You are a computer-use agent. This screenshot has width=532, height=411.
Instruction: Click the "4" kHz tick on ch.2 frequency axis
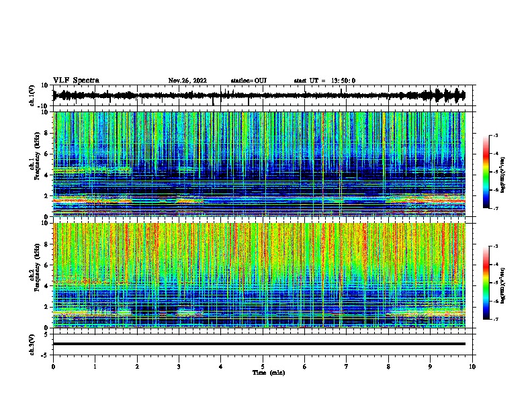click(x=47, y=286)
